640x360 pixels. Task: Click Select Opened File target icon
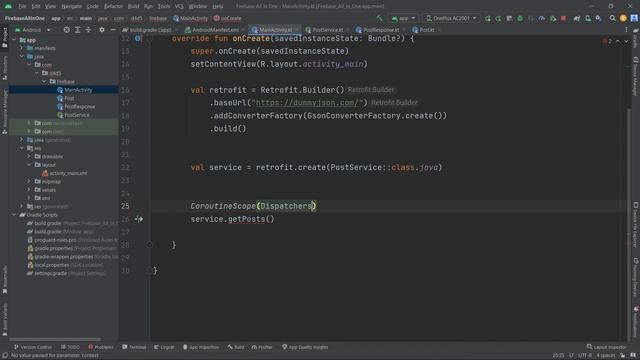[67, 30]
